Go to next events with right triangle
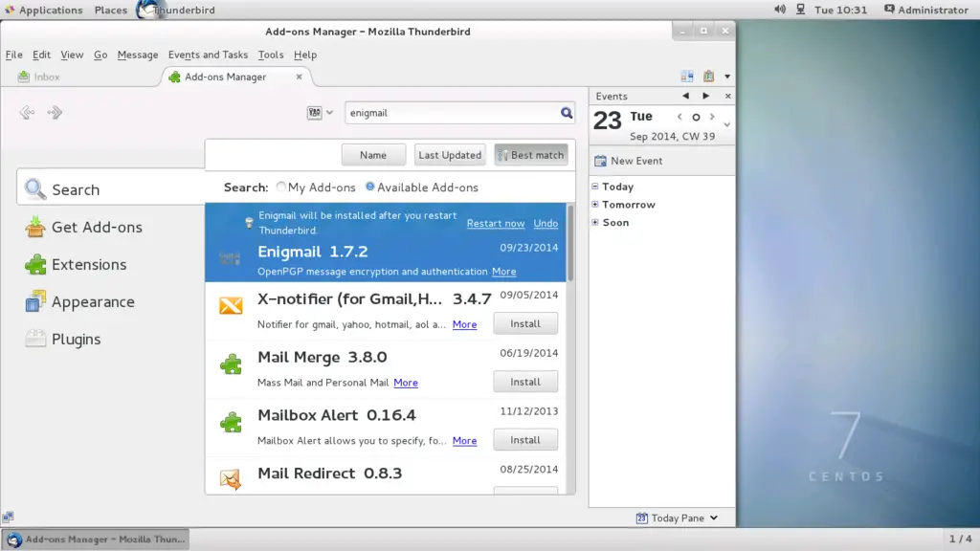 pyautogui.click(x=705, y=96)
